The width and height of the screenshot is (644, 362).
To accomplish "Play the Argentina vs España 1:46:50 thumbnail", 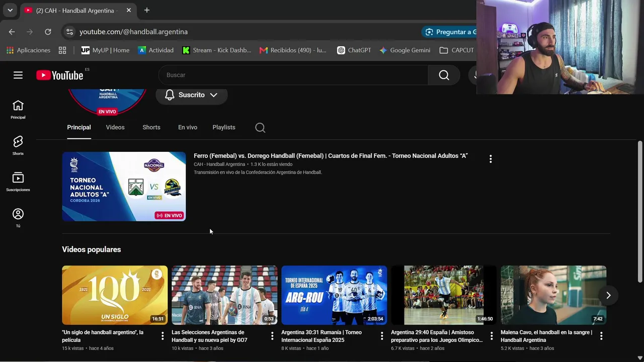I will coord(444,295).
